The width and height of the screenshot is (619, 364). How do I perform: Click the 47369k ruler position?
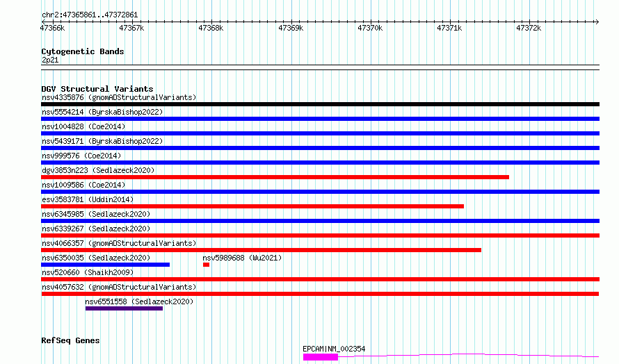(x=291, y=28)
